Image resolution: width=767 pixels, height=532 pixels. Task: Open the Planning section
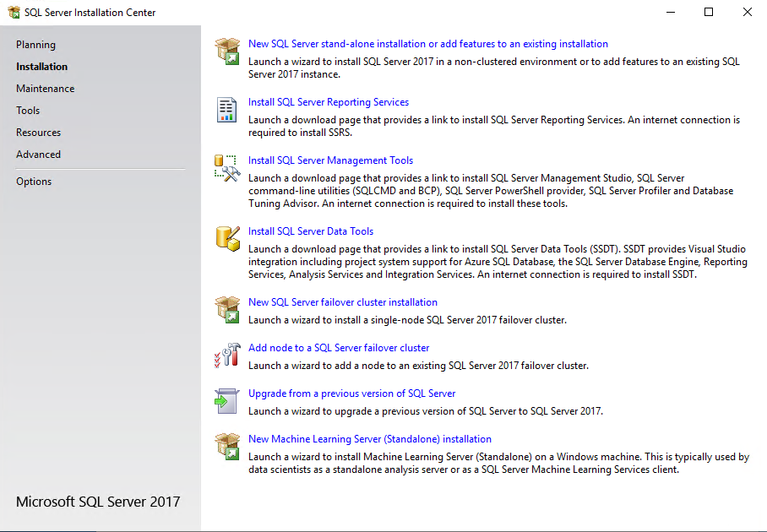point(35,45)
